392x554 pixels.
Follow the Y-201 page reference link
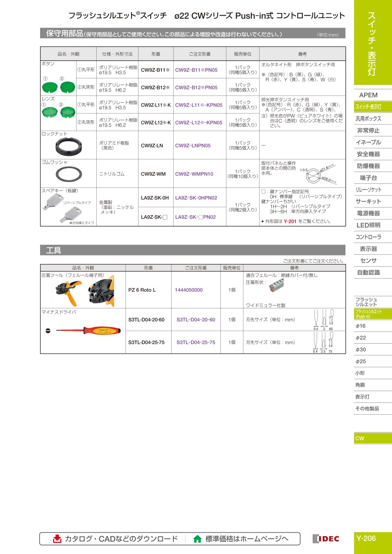click(290, 221)
